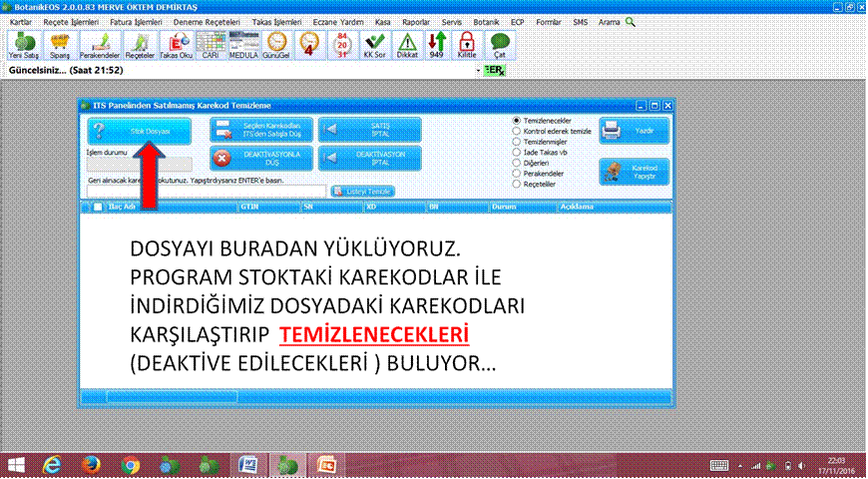Open the Çat chat icon
Viewport: 868px width, 479px height.
[x=500, y=45]
